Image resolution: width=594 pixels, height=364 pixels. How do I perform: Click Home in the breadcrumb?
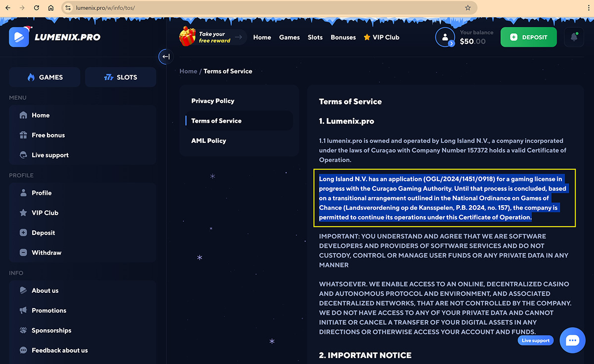[188, 71]
